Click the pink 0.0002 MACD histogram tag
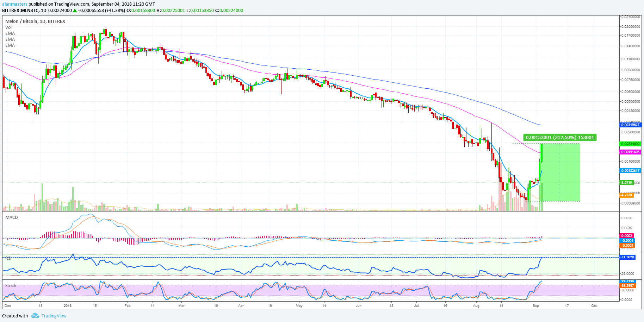The image size is (644, 322). tap(626, 236)
